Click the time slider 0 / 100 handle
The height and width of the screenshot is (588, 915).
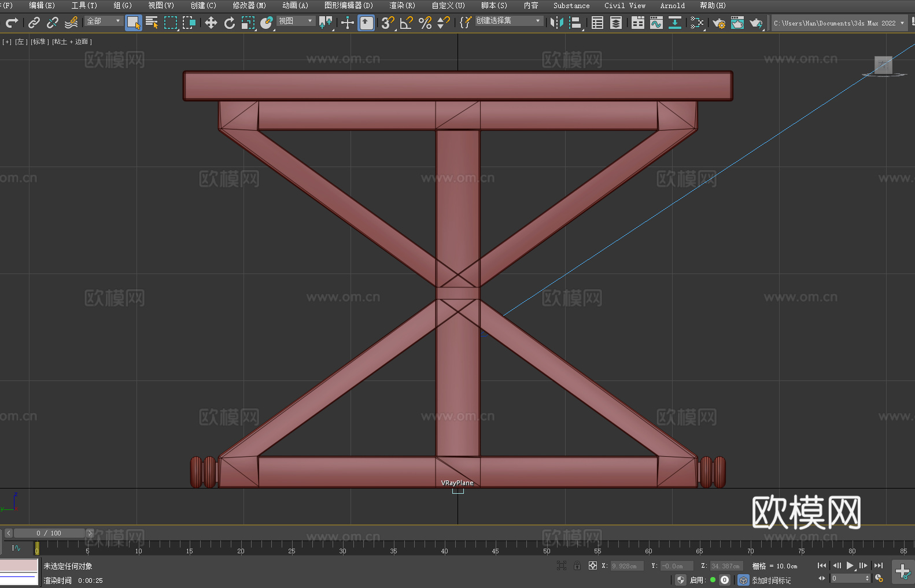click(x=49, y=533)
